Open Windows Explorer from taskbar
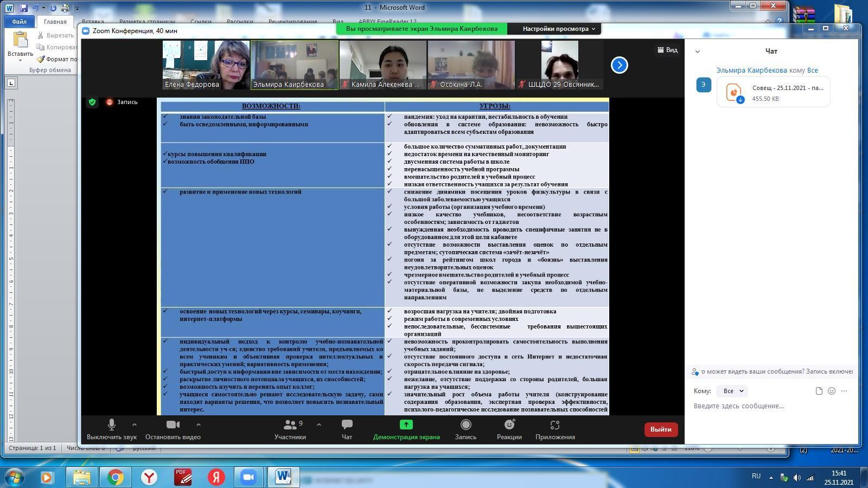The width and height of the screenshot is (868, 488). click(x=81, y=477)
